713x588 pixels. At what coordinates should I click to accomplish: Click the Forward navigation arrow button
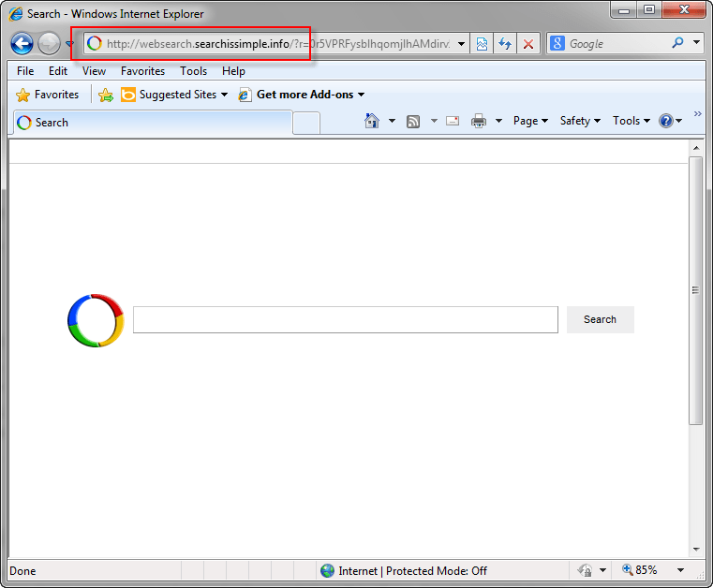tap(49, 44)
